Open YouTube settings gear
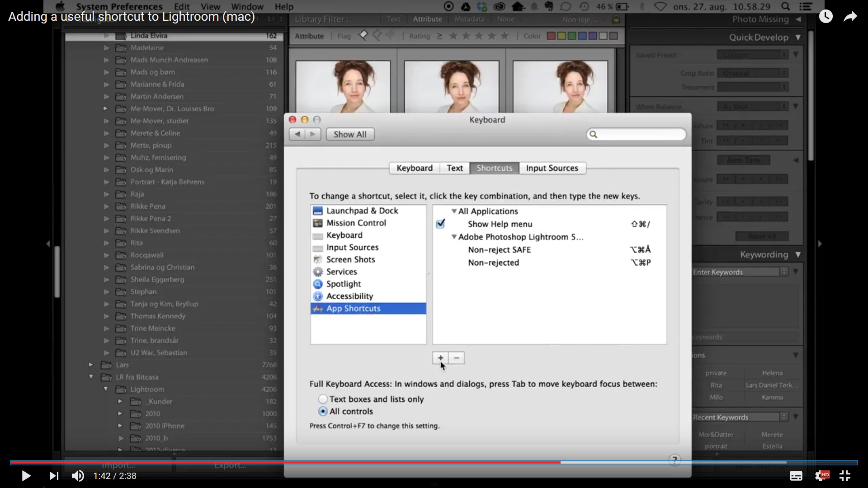The image size is (868, 488). (x=821, y=476)
